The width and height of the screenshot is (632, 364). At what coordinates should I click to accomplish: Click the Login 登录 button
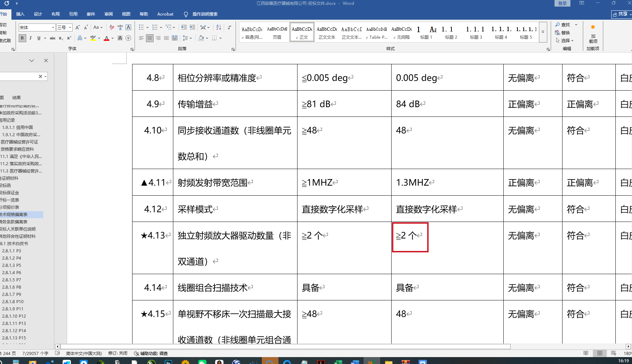point(562,3)
